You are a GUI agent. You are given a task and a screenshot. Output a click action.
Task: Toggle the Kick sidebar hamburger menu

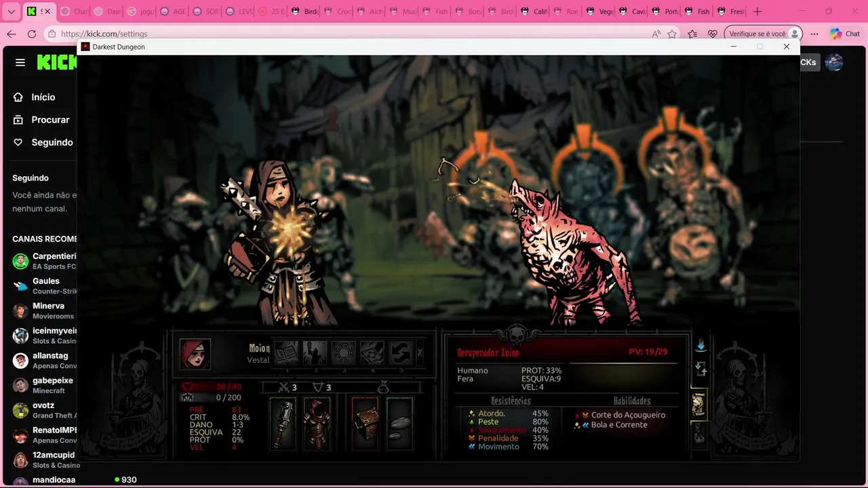coord(20,62)
